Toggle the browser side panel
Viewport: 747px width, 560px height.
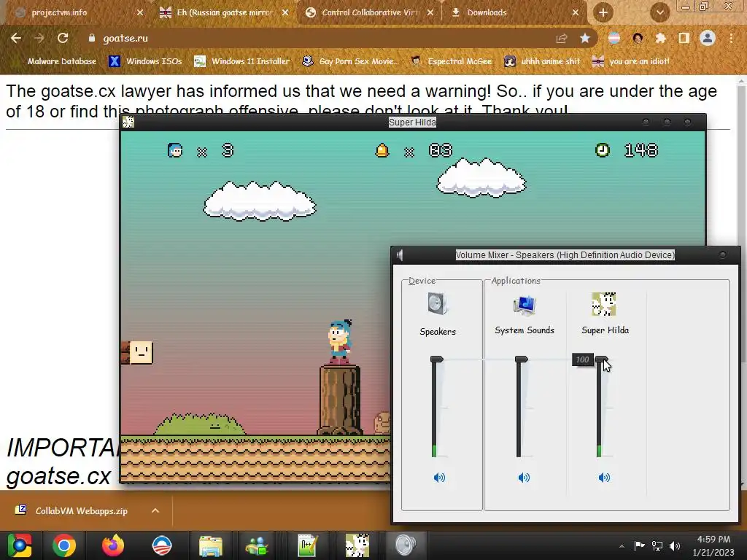coord(684,38)
